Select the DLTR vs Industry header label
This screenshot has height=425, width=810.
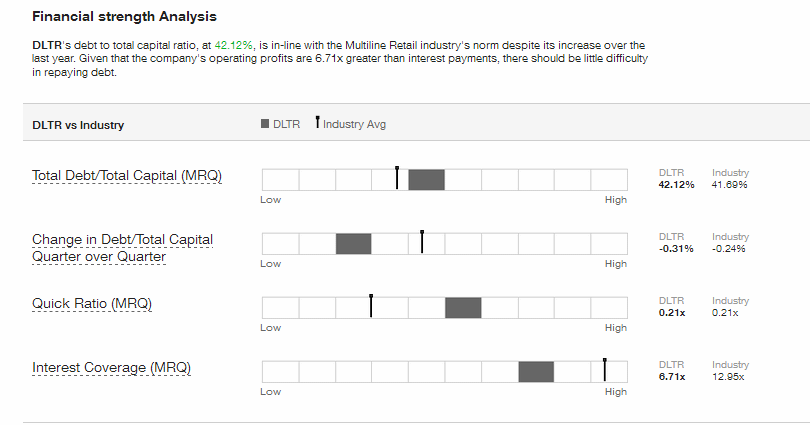pos(78,125)
